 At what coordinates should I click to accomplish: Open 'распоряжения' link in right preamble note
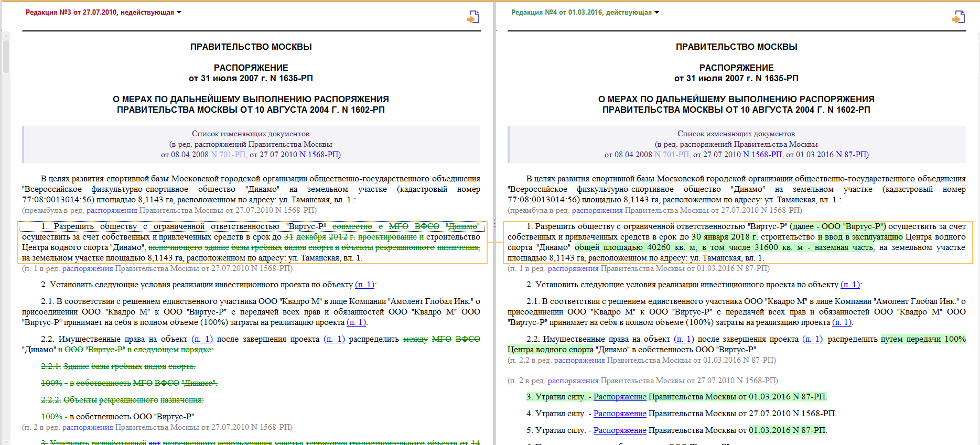pyautogui.click(x=597, y=210)
